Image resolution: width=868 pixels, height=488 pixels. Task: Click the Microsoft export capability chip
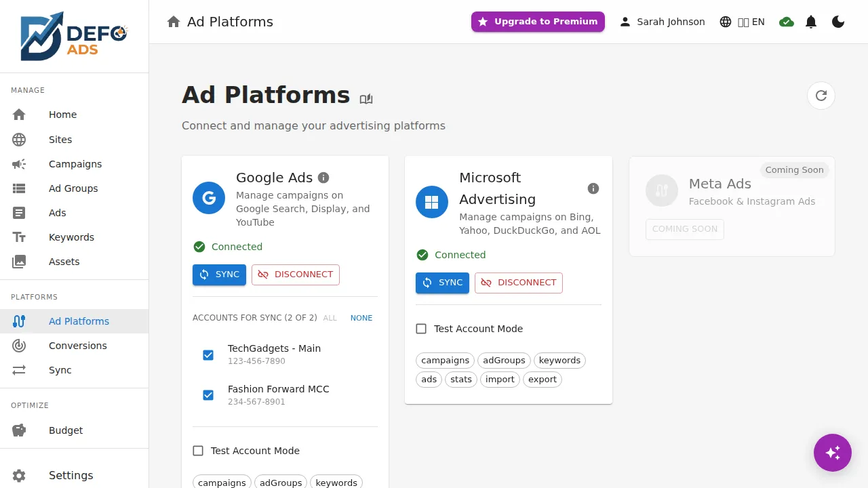coord(542,380)
